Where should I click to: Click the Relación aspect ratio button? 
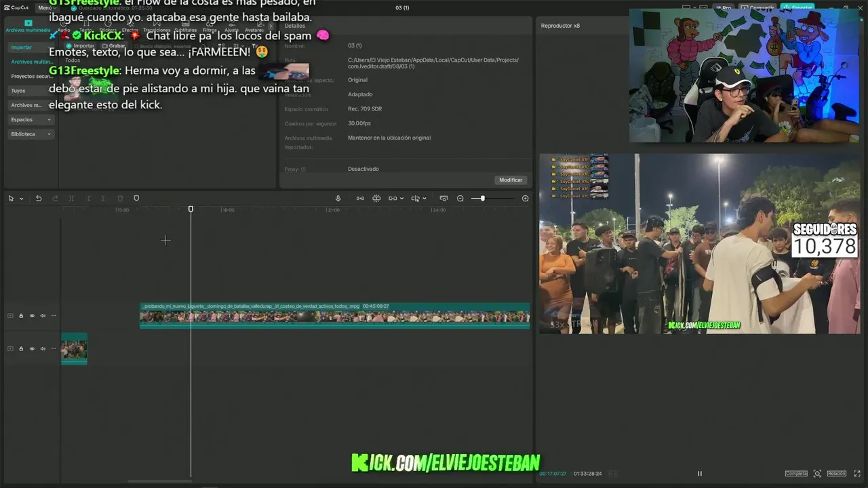coord(836,474)
